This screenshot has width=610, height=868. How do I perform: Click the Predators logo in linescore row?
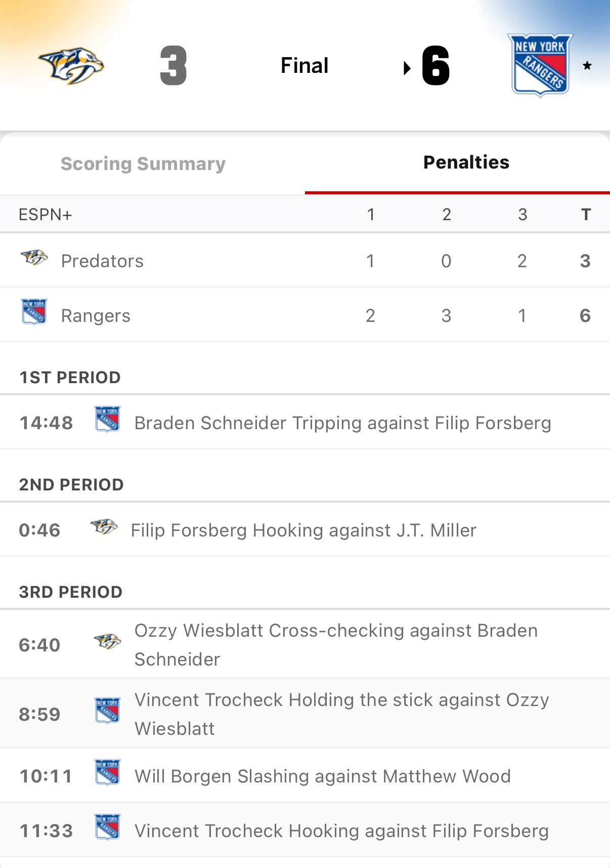[x=34, y=258]
